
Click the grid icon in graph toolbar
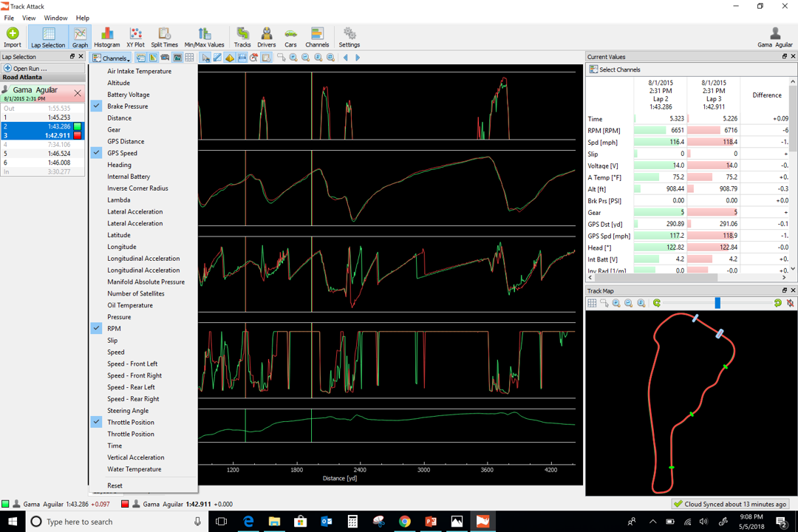pos(189,58)
